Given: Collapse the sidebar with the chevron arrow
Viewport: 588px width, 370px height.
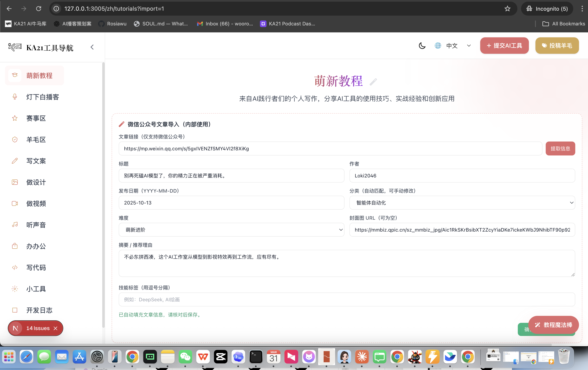Looking at the screenshot, I should click(92, 47).
